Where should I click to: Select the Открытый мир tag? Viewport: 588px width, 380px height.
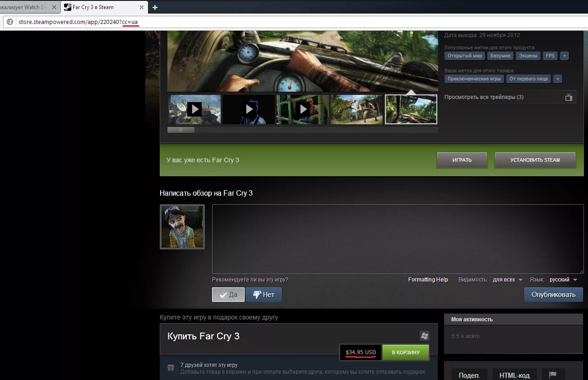465,56
